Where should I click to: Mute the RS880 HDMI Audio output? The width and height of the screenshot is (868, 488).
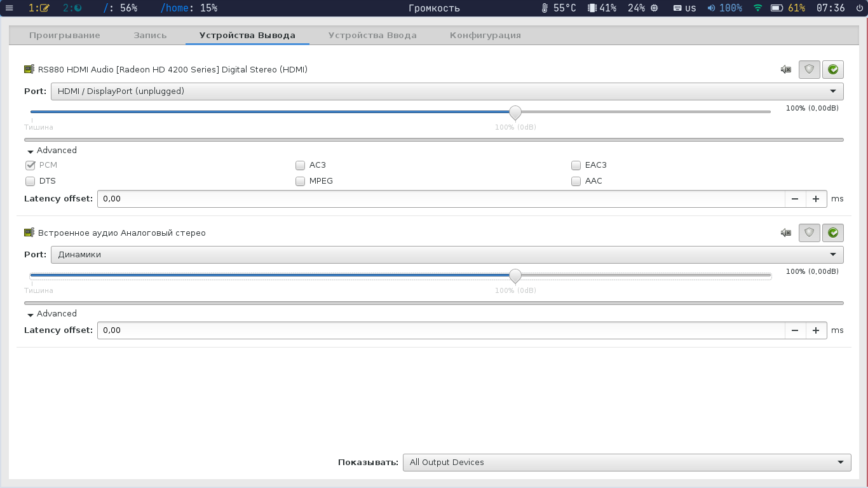[786, 70]
